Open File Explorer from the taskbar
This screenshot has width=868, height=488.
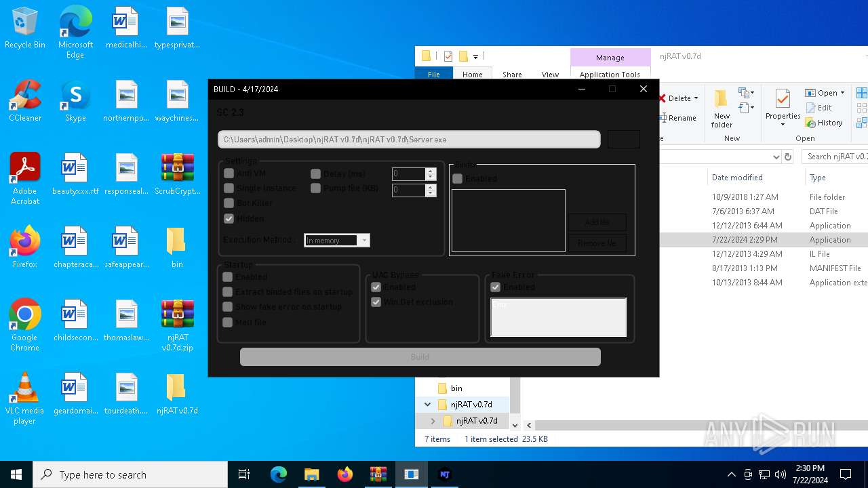pos(311,474)
